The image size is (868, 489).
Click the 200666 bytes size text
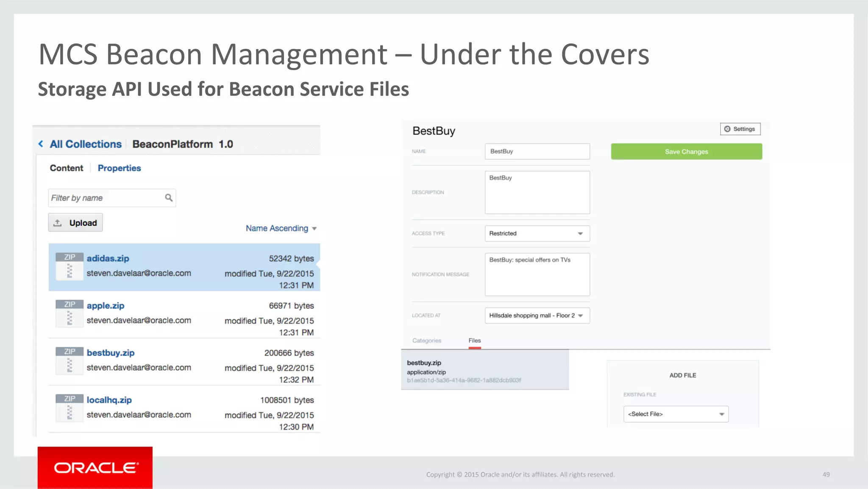289,353
